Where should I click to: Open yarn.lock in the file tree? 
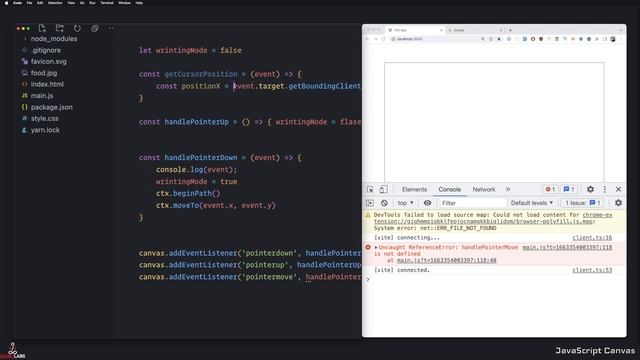45,130
